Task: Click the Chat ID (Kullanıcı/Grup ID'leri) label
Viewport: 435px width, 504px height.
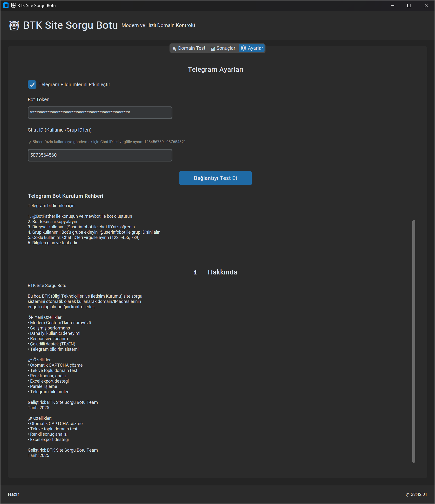Action: tap(60, 130)
